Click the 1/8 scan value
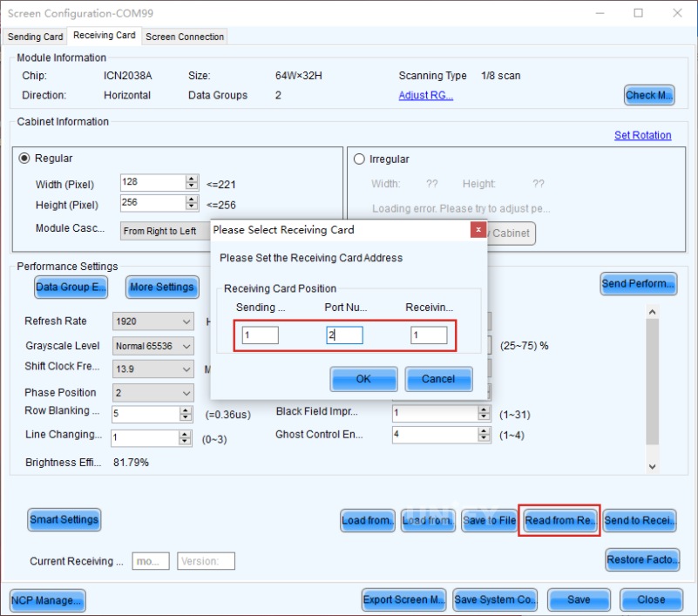698x616 pixels. 501,76
